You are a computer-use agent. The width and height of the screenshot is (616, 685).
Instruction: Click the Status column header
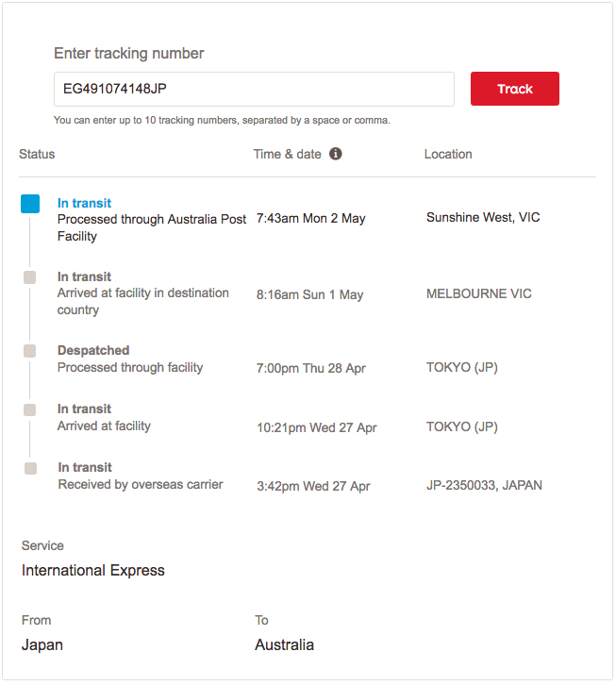(37, 154)
